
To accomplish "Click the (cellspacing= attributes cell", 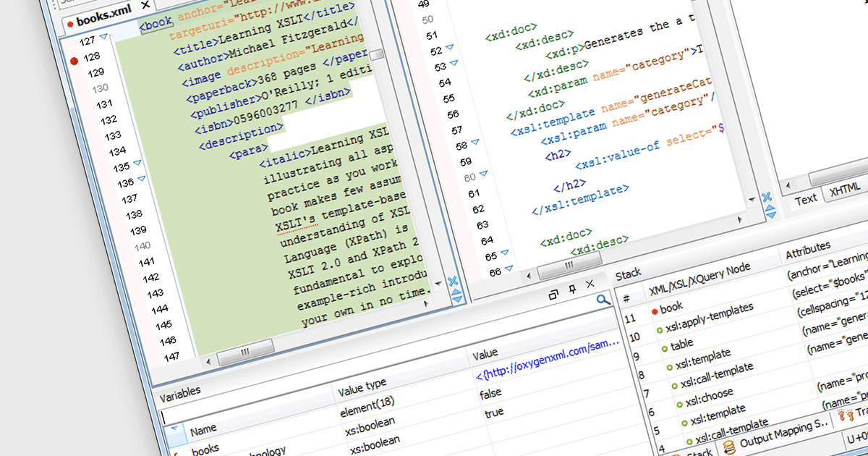I will click(832, 304).
